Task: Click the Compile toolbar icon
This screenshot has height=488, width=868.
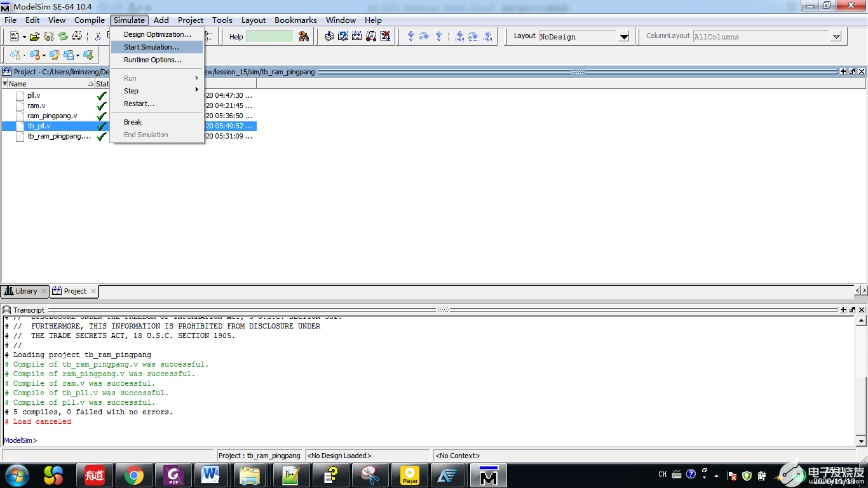Action: click(329, 37)
